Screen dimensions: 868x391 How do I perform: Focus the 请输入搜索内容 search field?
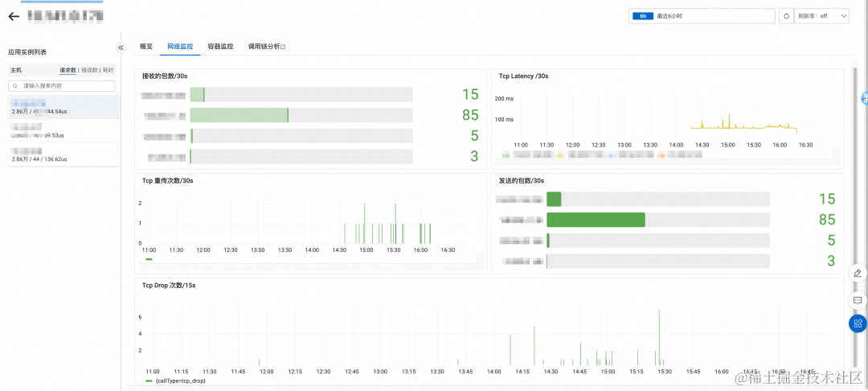(x=61, y=86)
